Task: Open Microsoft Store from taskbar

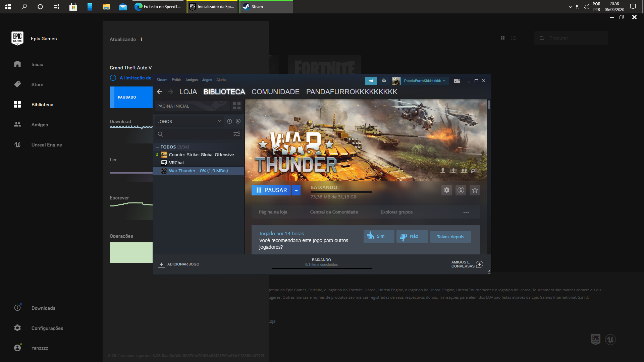Action: coord(73,7)
